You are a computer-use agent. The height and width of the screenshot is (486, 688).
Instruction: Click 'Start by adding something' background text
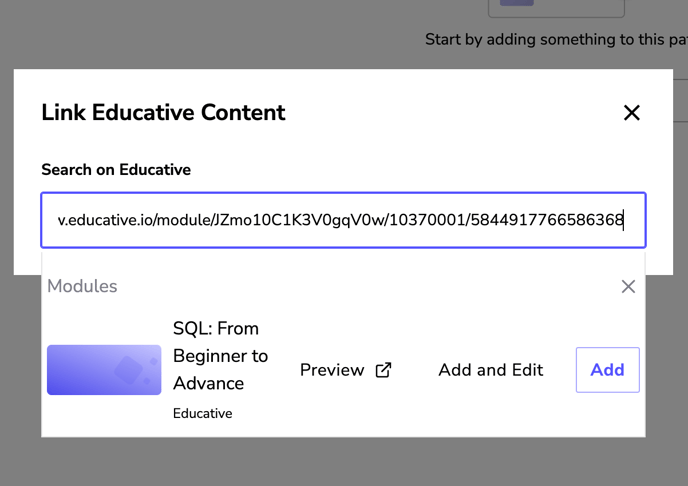point(556,39)
